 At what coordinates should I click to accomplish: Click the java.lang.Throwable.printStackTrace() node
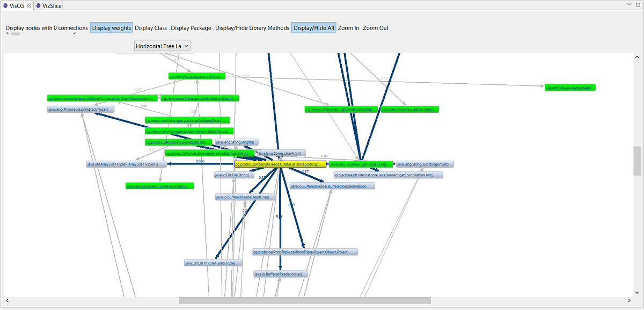click(x=80, y=109)
